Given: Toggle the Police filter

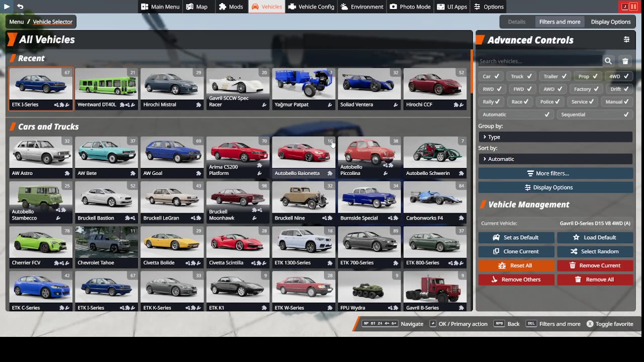Looking at the screenshot, I should tap(550, 102).
